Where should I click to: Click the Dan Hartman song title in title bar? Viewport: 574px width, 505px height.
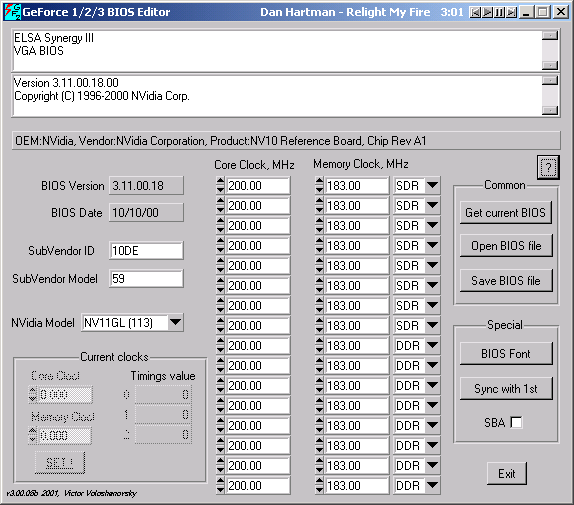tap(345, 12)
